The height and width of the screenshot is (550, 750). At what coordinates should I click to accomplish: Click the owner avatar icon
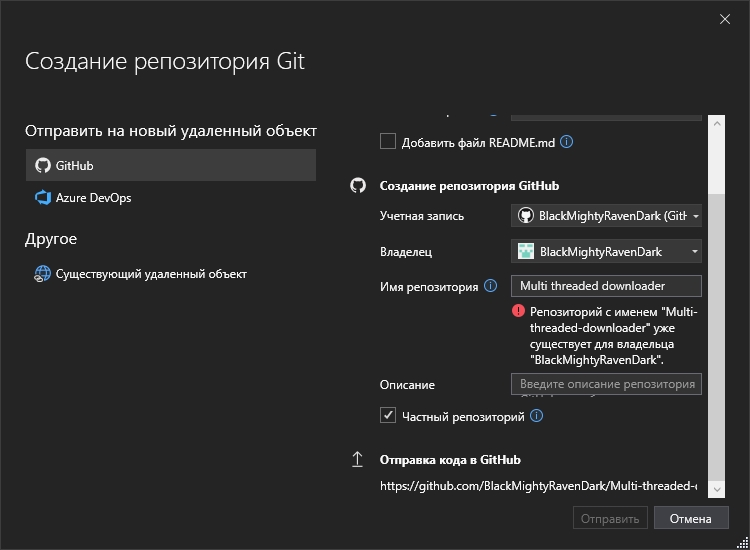526,252
